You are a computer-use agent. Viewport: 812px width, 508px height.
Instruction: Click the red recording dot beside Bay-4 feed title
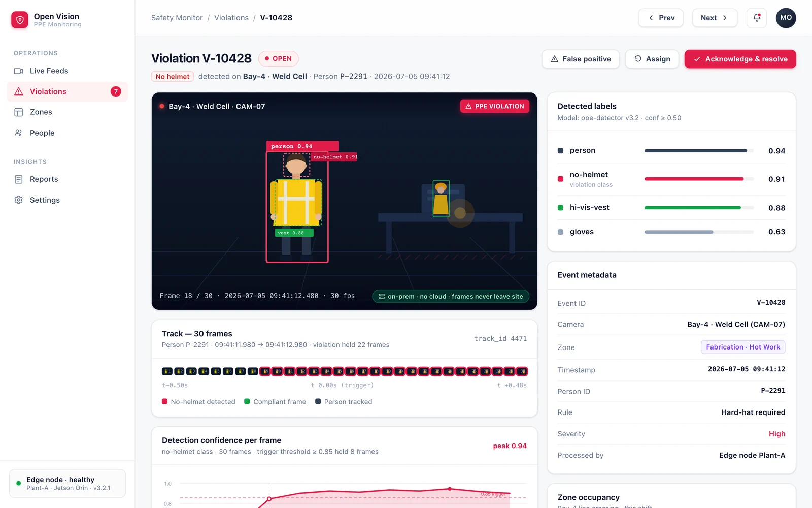162,106
